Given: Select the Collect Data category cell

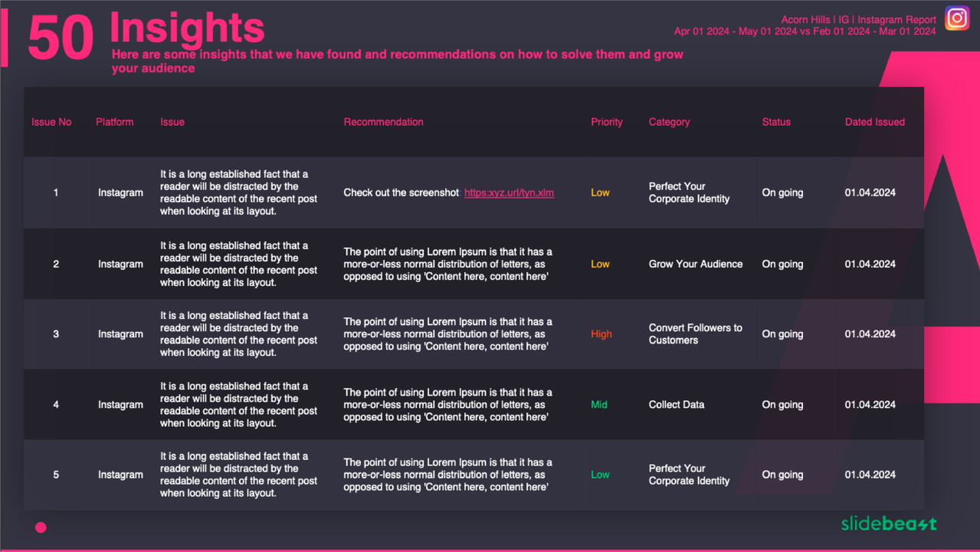Looking at the screenshot, I should (x=676, y=405).
